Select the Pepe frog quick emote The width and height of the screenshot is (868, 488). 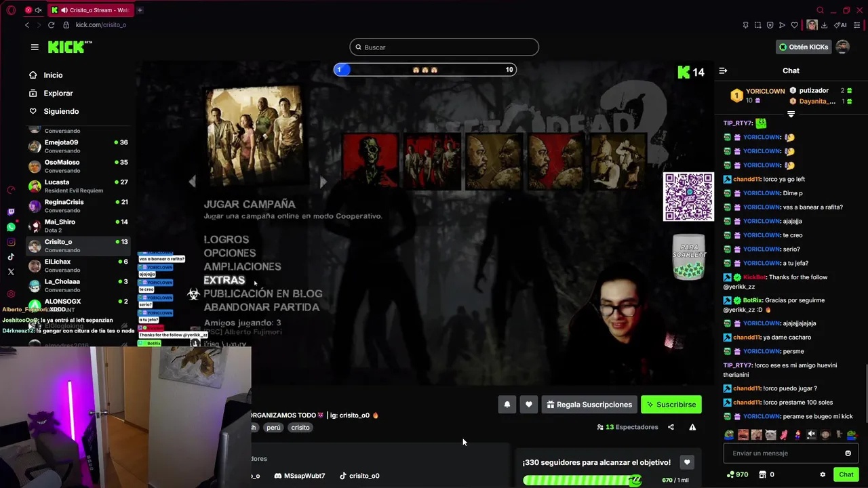point(729,435)
